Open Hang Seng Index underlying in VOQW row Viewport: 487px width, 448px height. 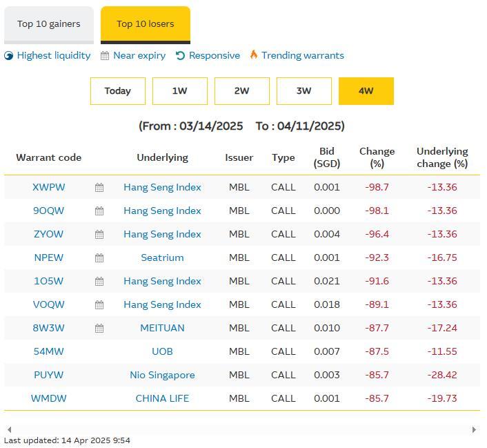[x=162, y=304]
